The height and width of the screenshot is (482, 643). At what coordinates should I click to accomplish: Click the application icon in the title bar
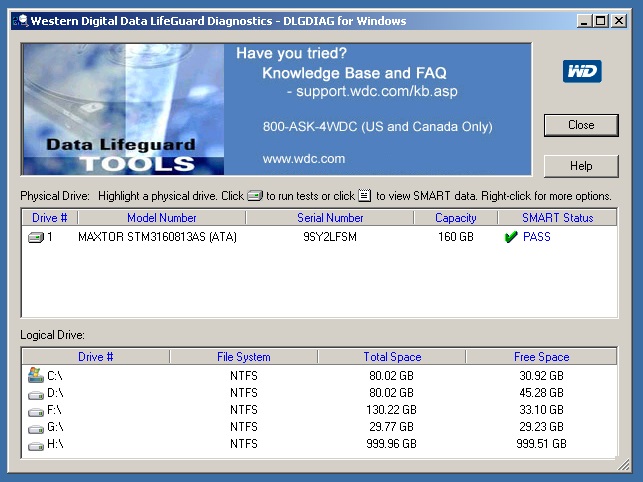tap(21, 21)
